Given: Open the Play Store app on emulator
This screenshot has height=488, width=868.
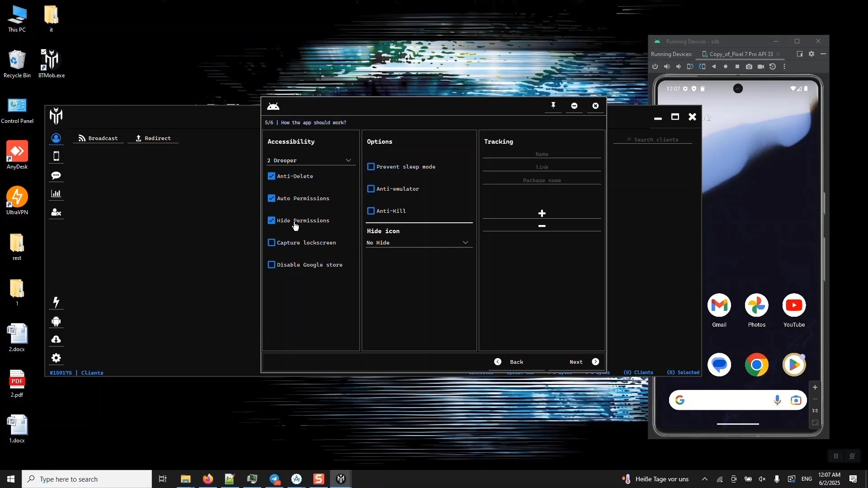Looking at the screenshot, I should pos(794,365).
